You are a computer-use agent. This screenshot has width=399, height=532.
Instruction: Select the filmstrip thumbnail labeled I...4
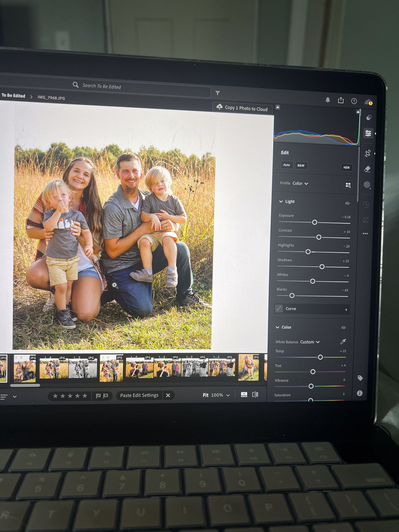tap(54, 368)
